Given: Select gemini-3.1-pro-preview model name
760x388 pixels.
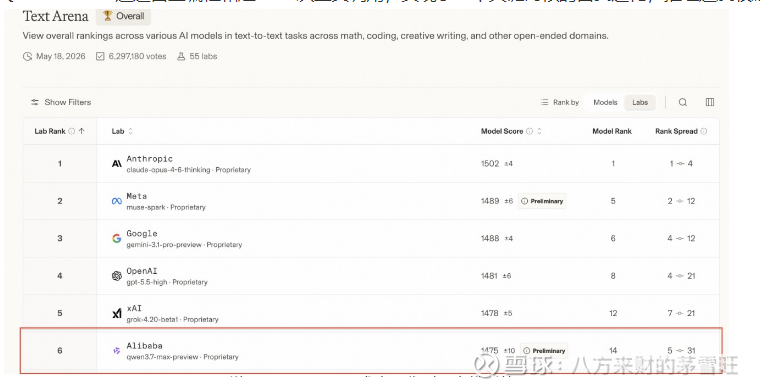Looking at the screenshot, I should coord(164,245).
